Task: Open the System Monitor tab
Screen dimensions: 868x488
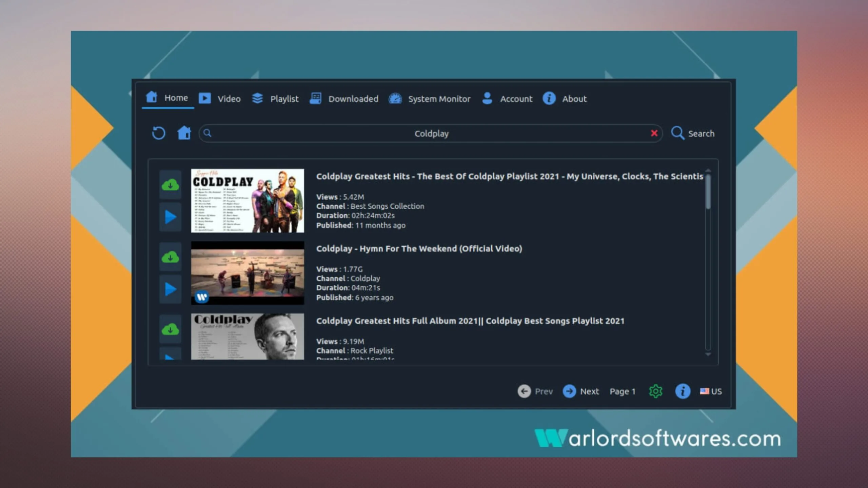Action: [x=430, y=99]
